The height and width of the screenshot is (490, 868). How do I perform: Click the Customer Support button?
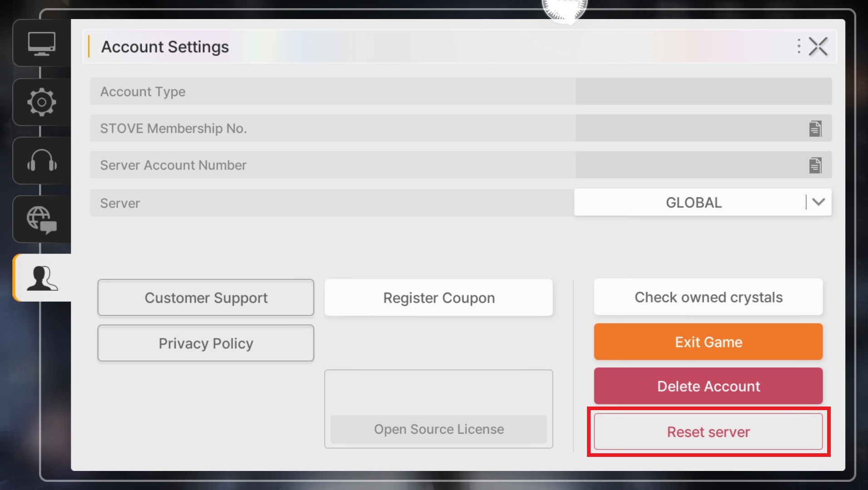click(206, 298)
